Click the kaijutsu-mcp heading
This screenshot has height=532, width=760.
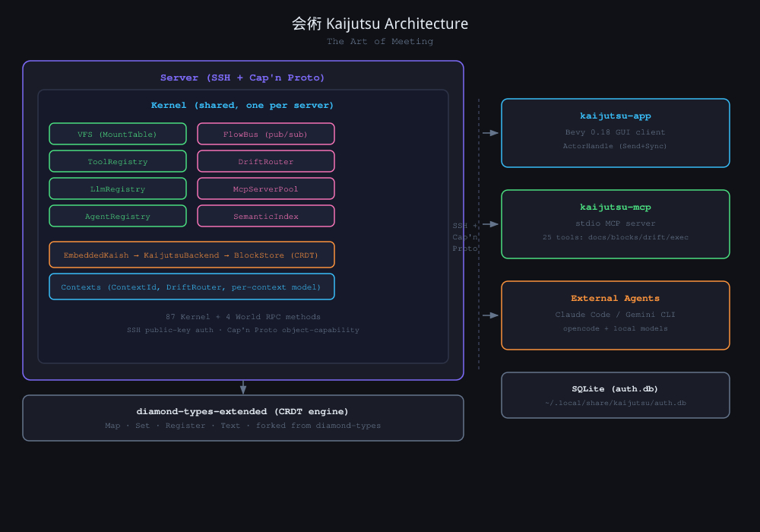tap(616, 207)
